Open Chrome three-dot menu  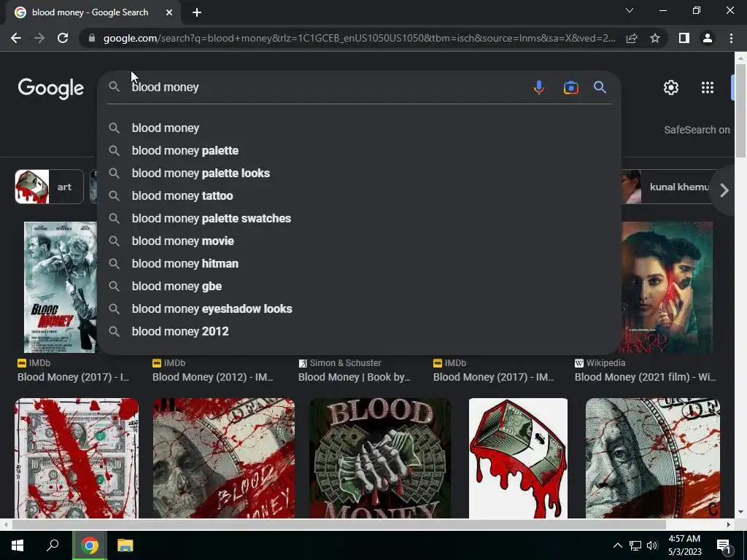[731, 38]
